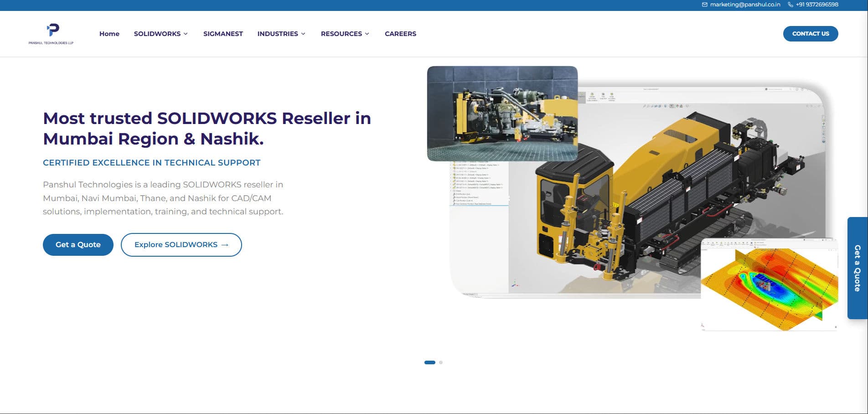Click the Explore SOLIDWORKS button

click(x=181, y=245)
